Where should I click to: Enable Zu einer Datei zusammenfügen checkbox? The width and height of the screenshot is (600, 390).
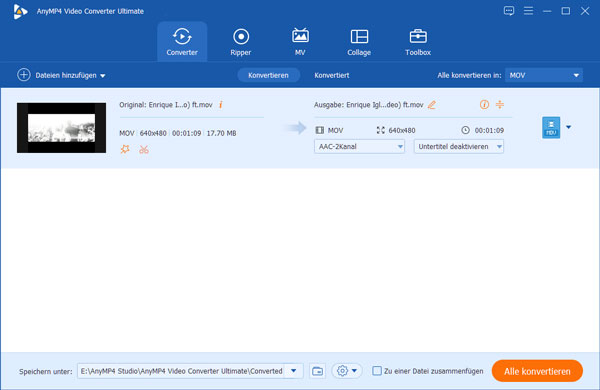(x=377, y=371)
